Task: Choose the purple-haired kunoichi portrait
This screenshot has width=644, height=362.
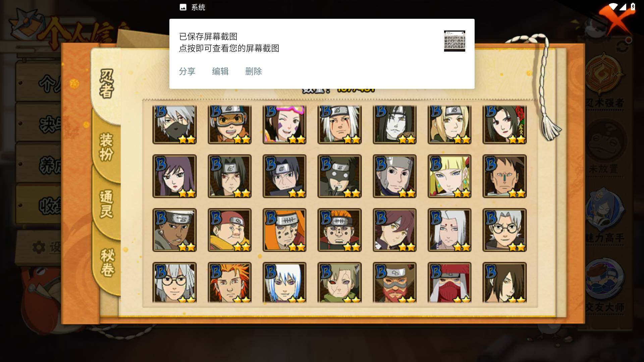Action: [174, 176]
